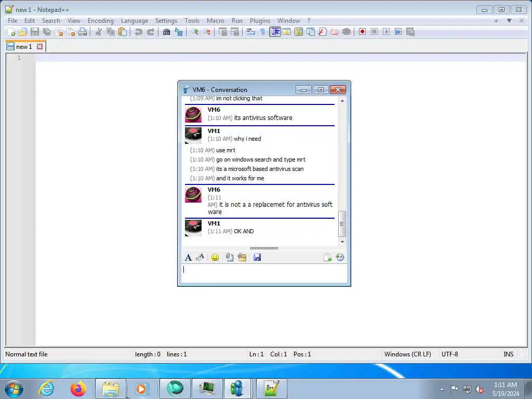The height and width of the screenshot is (399, 532).
Task: Toggle synchronize vertical scrolling
Action: pos(222,32)
